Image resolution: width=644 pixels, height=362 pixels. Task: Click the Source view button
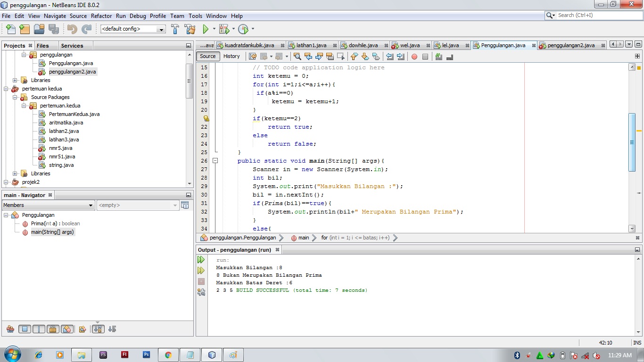point(208,56)
